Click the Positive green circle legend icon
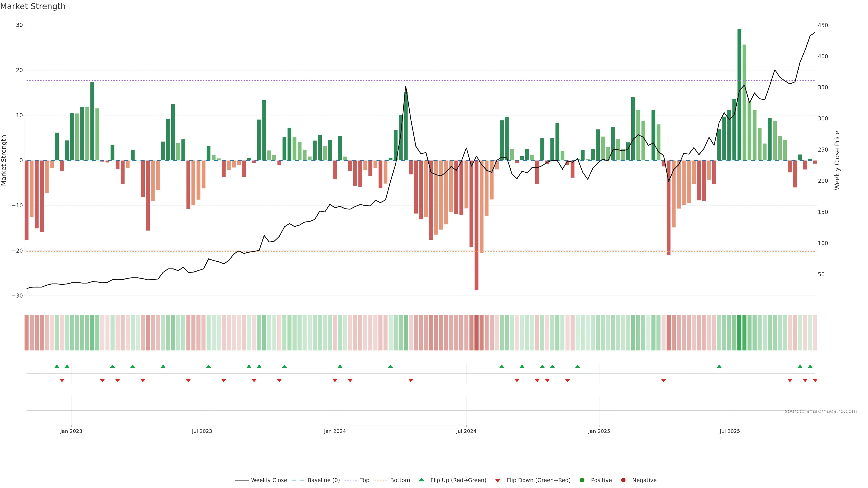The width and height of the screenshot is (868, 488). click(x=582, y=480)
